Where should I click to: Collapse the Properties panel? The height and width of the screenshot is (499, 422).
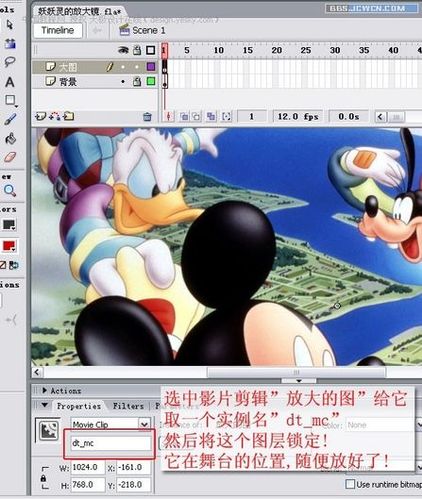44,405
